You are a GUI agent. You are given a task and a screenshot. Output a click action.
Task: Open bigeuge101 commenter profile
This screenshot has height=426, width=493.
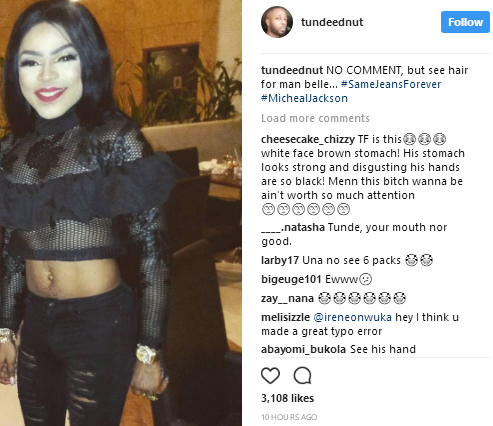[x=291, y=279]
